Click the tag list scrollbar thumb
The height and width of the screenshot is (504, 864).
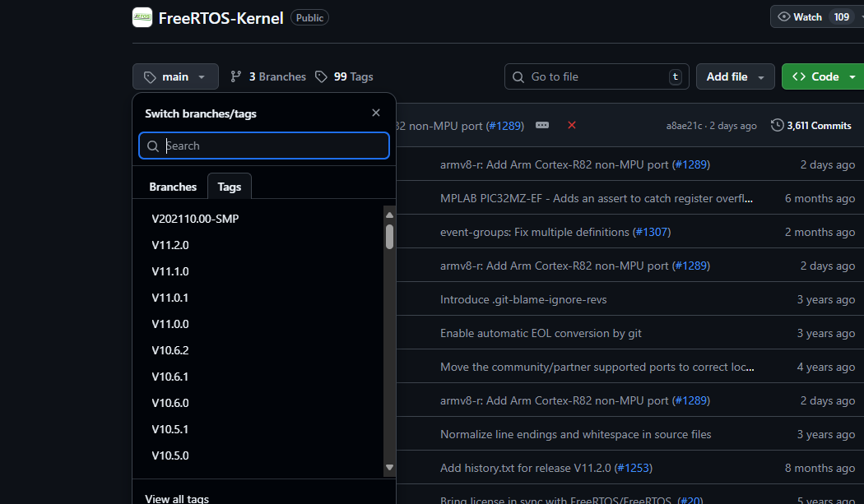(389, 237)
